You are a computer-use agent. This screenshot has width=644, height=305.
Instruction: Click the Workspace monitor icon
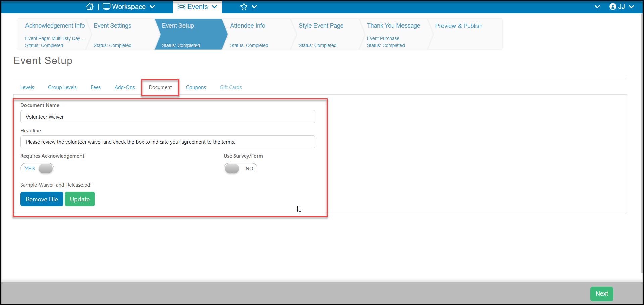(106, 7)
